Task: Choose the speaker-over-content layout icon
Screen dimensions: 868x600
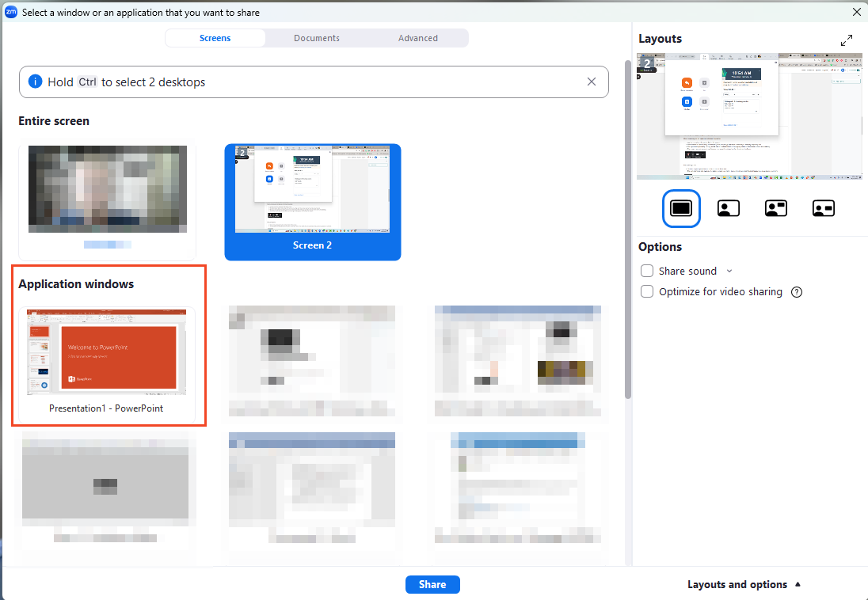Action: coord(729,209)
